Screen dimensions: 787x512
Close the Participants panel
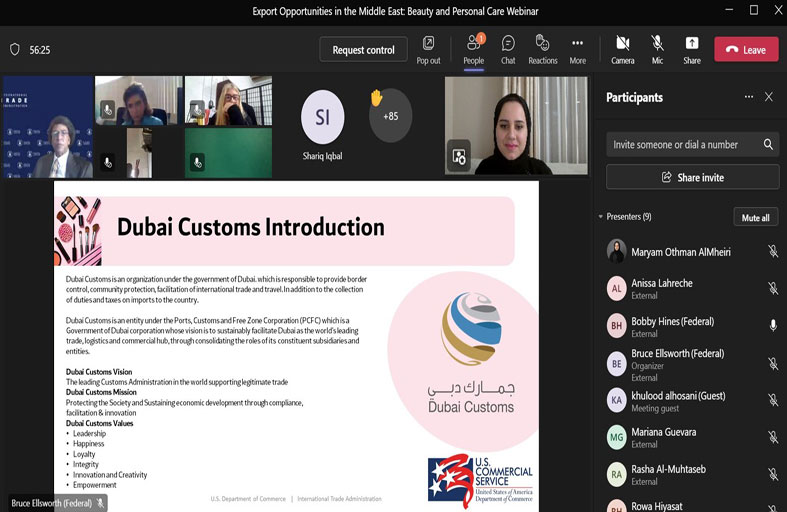768,97
